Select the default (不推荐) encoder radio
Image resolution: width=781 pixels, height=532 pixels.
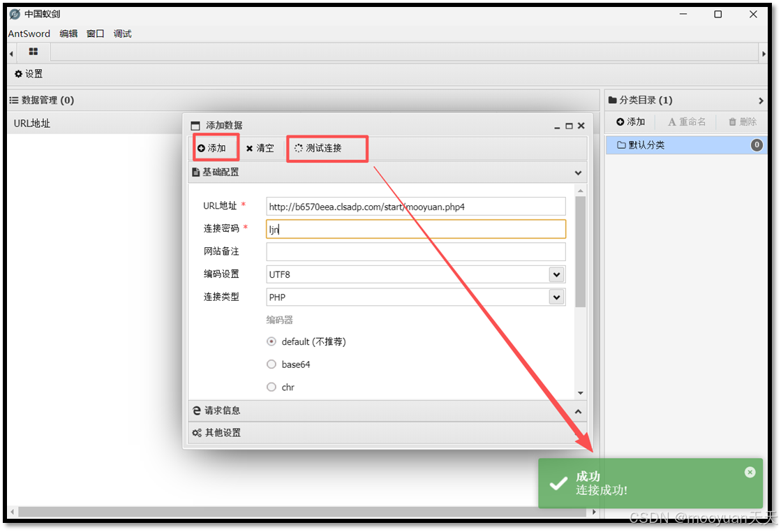(272, 341)
